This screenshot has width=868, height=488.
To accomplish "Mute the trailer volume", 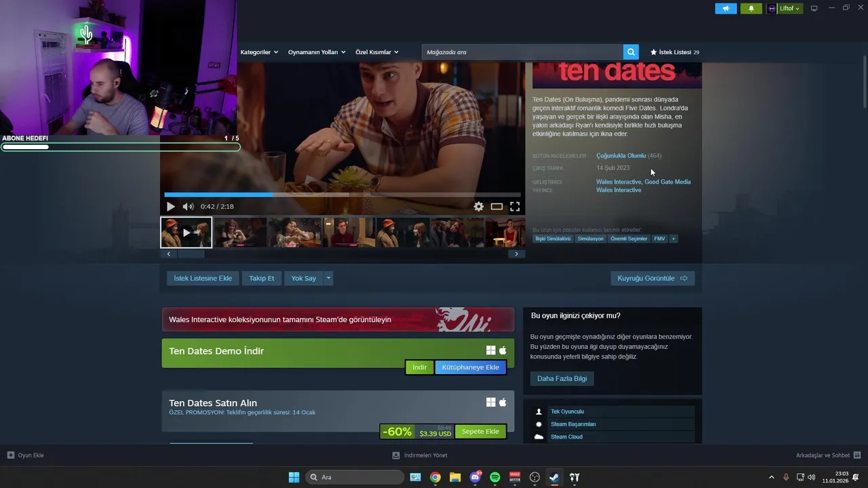I will click(188, 207).
